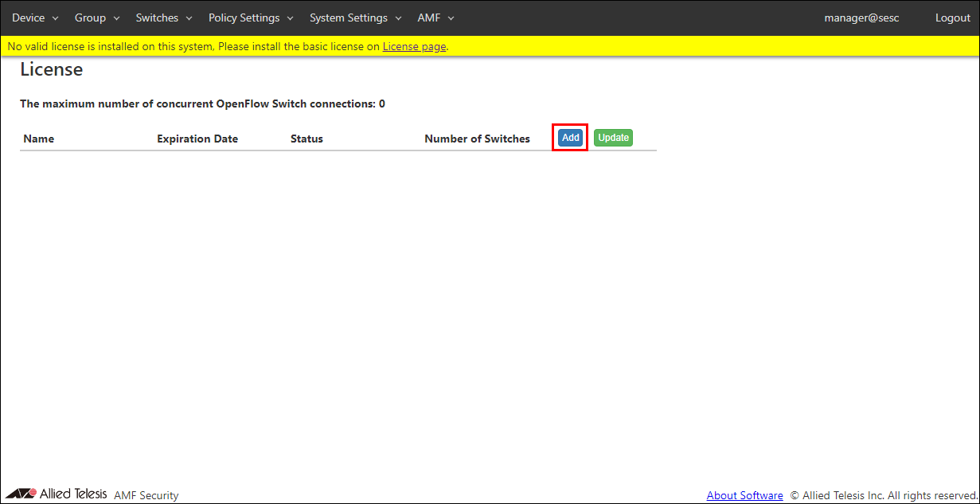
Task: Click the AMF Security footer label
Action: pos(146,495)
